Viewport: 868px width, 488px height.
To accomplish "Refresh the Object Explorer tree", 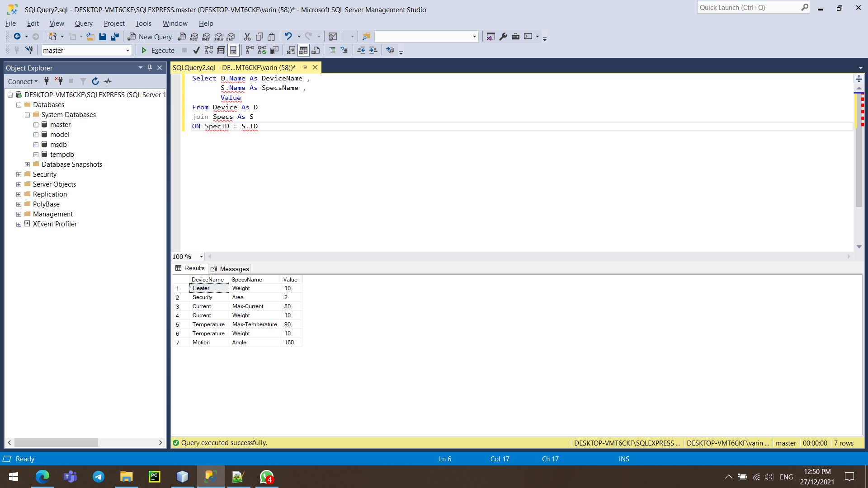I will 95,81.
